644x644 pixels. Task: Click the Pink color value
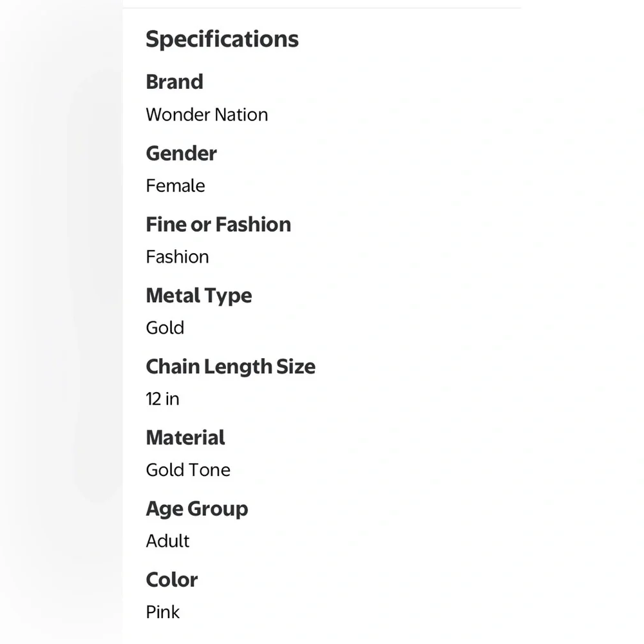[163, 612]
